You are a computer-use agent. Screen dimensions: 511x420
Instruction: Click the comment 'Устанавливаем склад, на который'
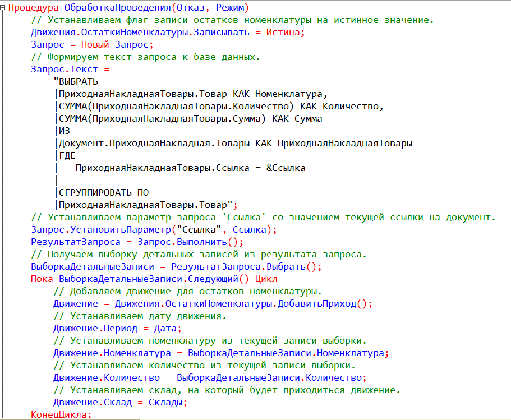point(227,390)
